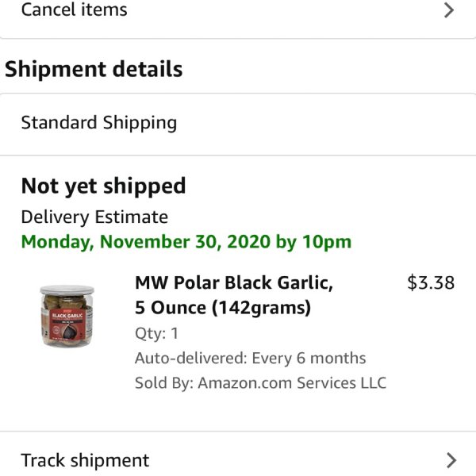The height and width of the screenshot is (476, 476).
Task: Select the Not yet shipped status heading
Action: pyautogui.click(x=103, y=186)
